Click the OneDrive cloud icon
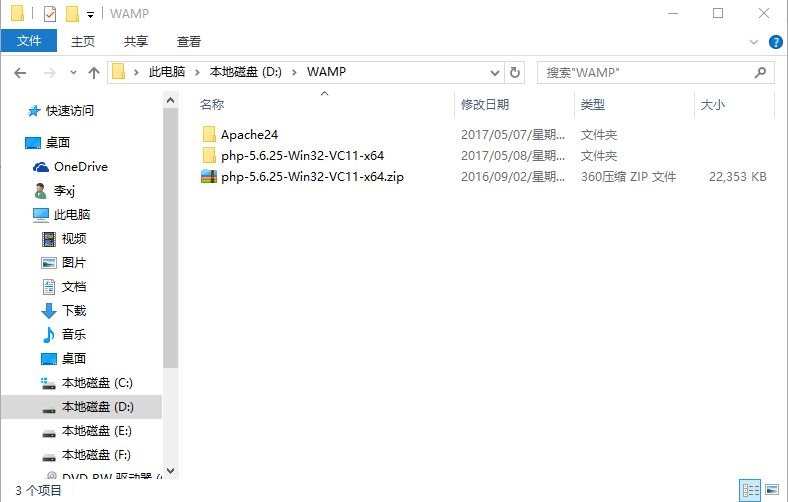 tap(41, 167)
